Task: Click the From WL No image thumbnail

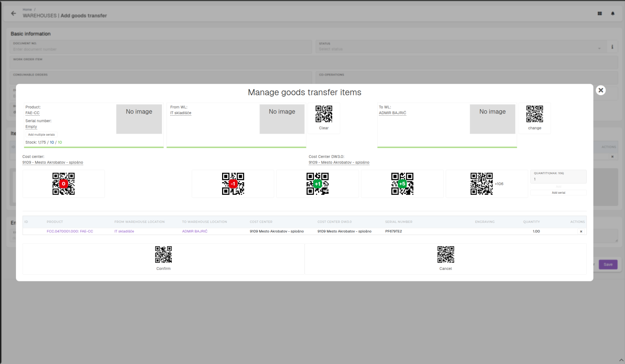Action: click(x=282, y=119)
